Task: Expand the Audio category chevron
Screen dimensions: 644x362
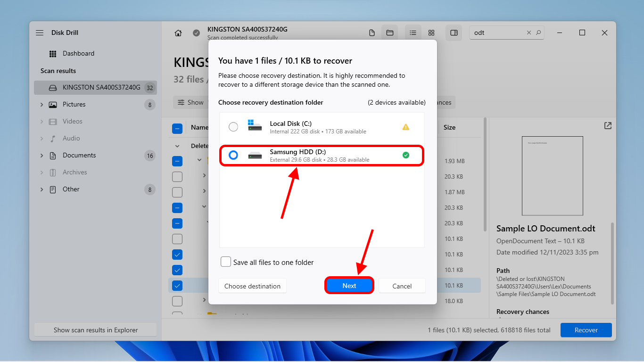Action: tap(41, 138)
